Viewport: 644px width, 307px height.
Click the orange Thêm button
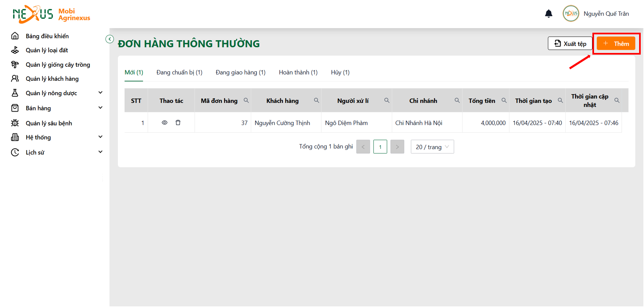click(616, 43)
